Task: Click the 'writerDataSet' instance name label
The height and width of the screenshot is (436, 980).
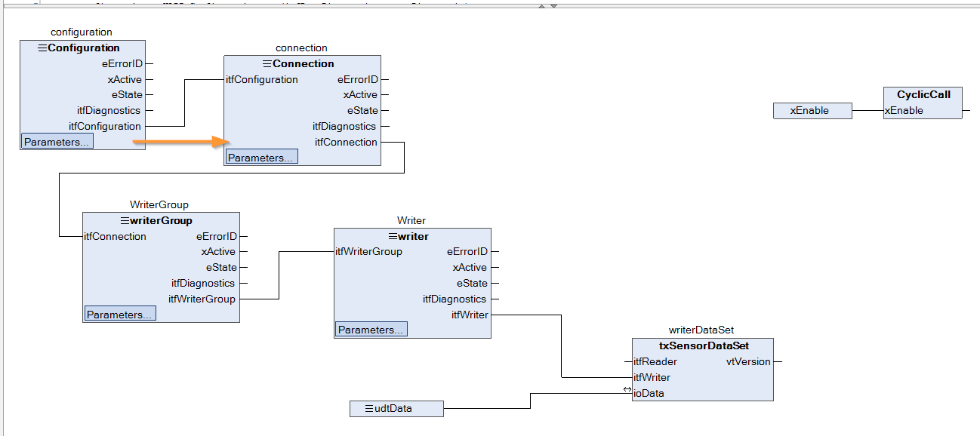Action: [701, 330]
